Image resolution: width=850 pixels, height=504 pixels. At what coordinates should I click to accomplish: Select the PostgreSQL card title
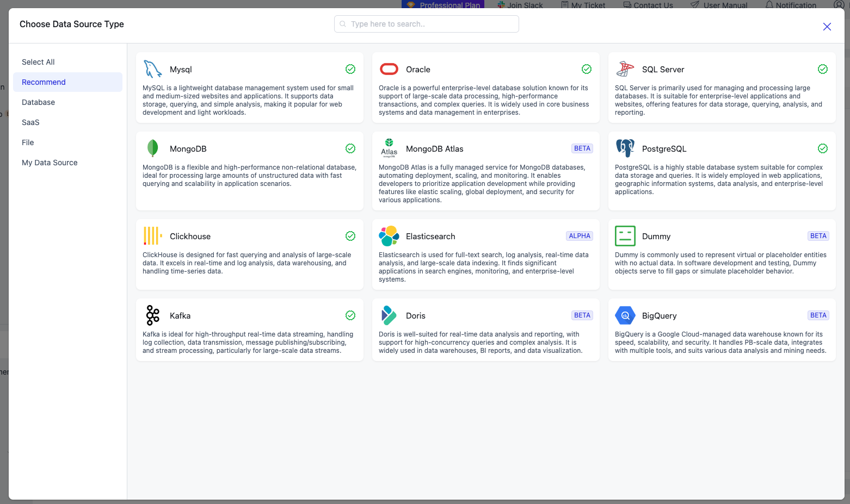(x=664, y=149)
